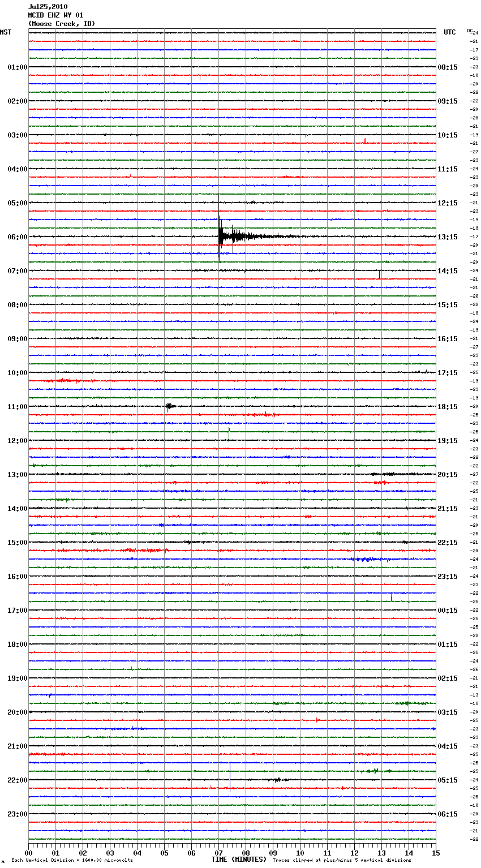Click the Jul25,2010 date header
The height and width of the screenshot is (868, 481).
[48, 7]
